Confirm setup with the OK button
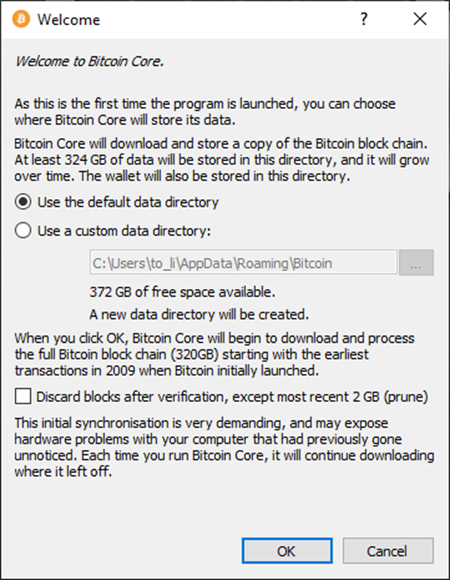450x580 pixels. [287, 551]
